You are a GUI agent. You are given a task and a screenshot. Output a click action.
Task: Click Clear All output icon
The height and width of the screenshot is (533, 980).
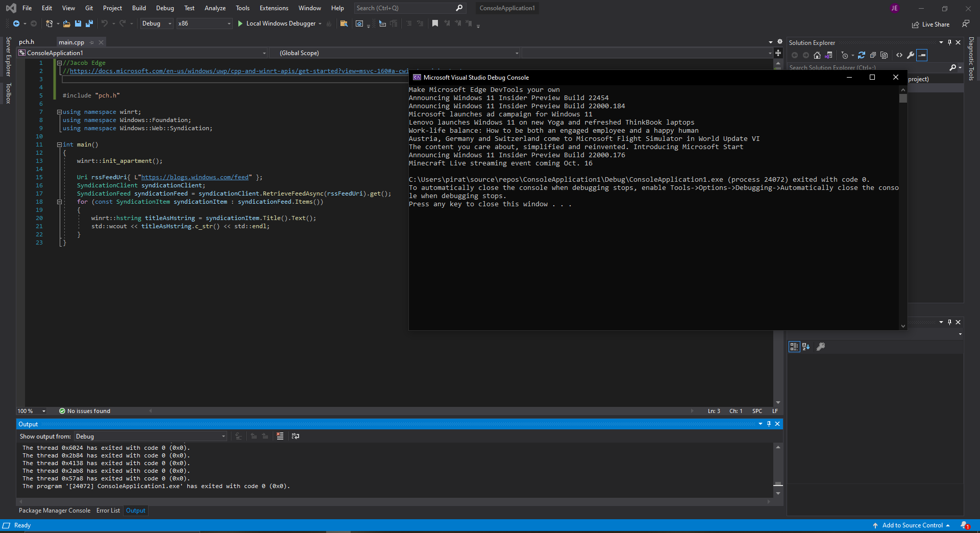[x=280, y=437]
